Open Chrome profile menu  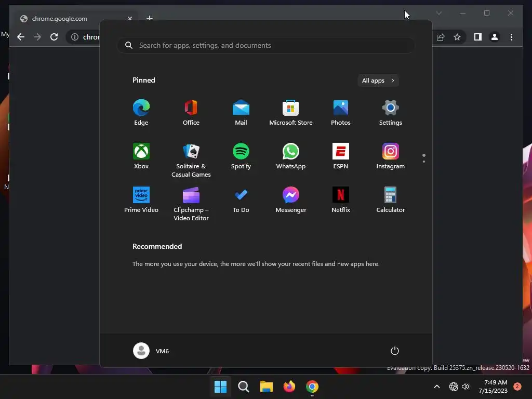pyautogui.click(x=495, y=37)
